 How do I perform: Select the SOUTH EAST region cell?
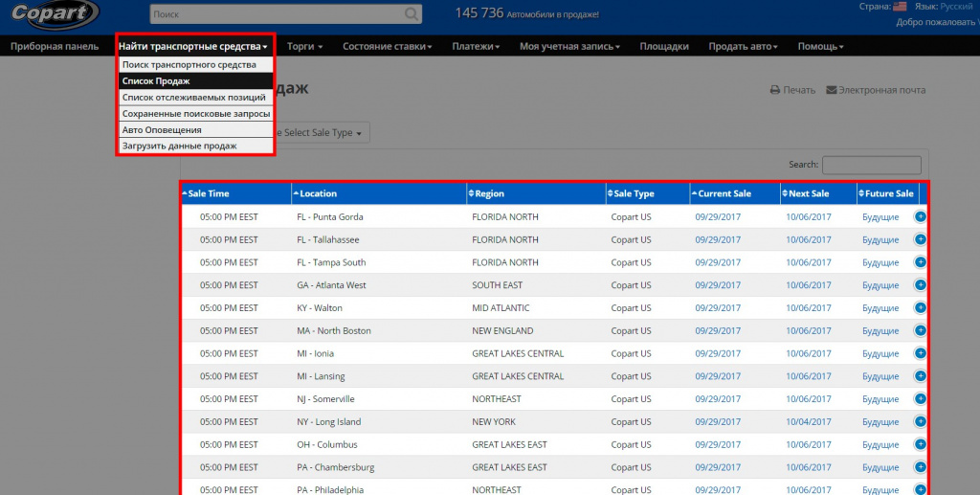(x=497, y=285)
